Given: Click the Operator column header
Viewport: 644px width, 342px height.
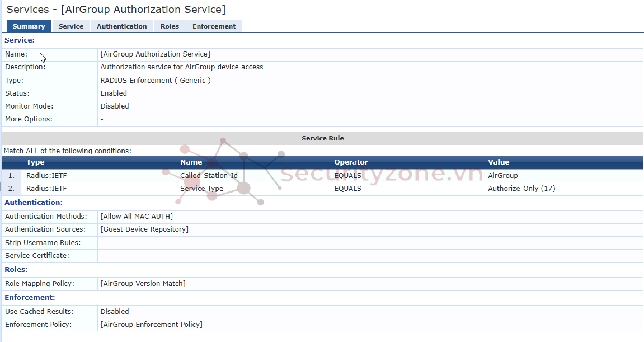Looking at the screenshot, I should pyautogui.click(x=351, y=162).
